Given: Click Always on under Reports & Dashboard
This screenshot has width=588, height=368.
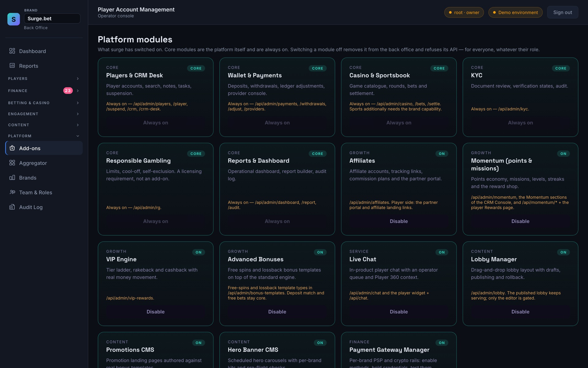Looking at the screenshot, I should point(277,221).
